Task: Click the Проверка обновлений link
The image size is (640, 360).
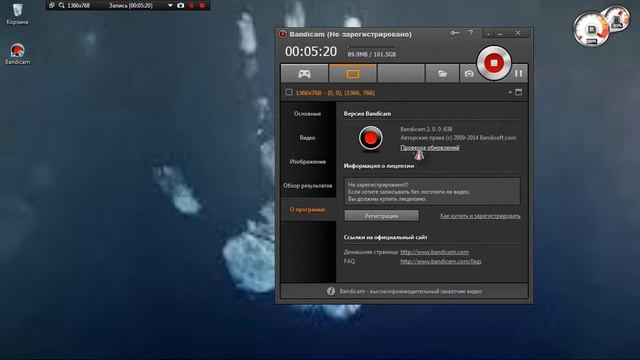Action: pyautogui.click(x=429, y=148)
